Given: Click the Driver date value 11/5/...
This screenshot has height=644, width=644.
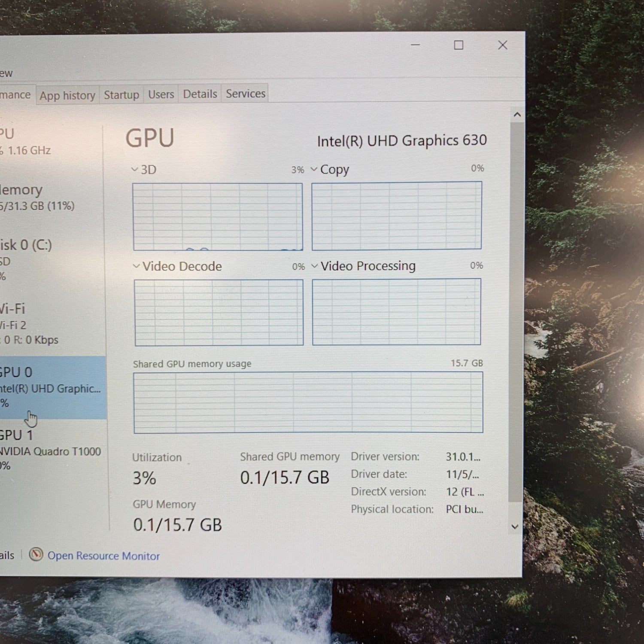Looking at the screenshot, I should click(462, 474).
